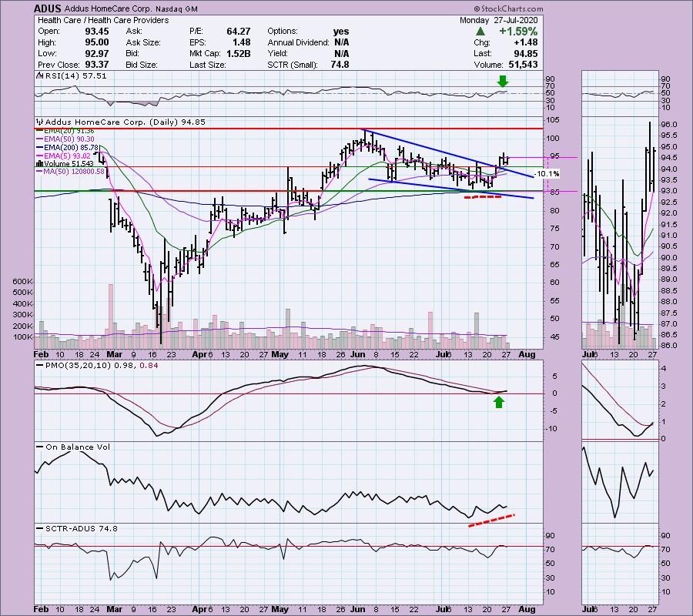This screenshot has height=616, width=693.
Task: Click the On Balance Vol panel label
Action: [78, 447]
